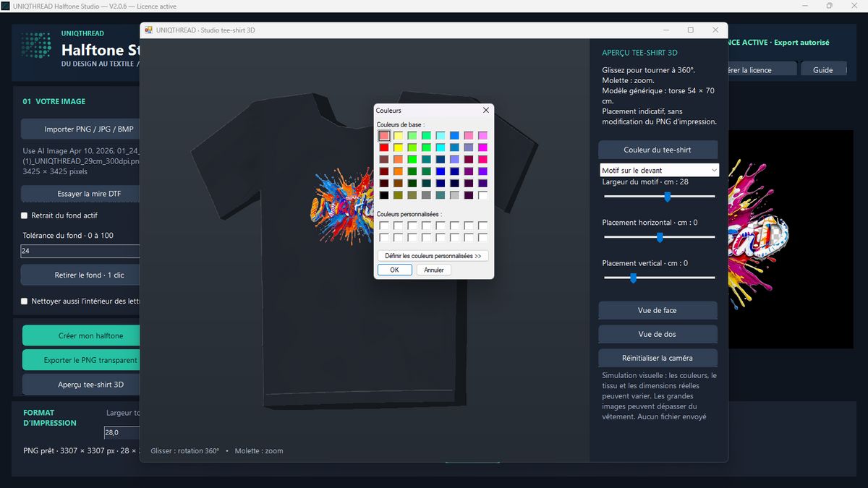The image size is (868, 488).
Task: Toggle Retrait du fond actif checkbox
Action: click(25, 215)
